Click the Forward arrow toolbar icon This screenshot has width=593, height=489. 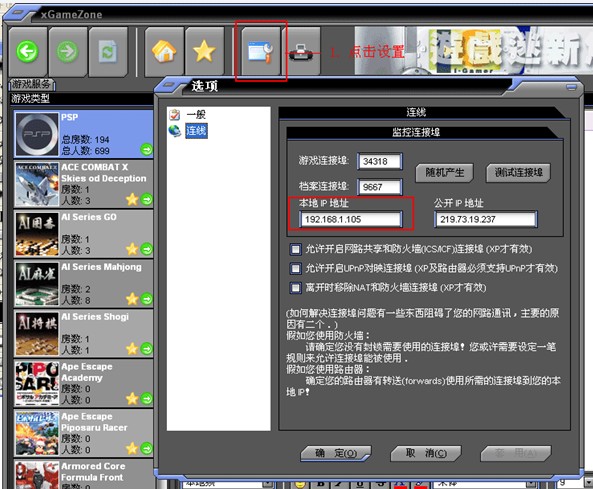point(67,51)
